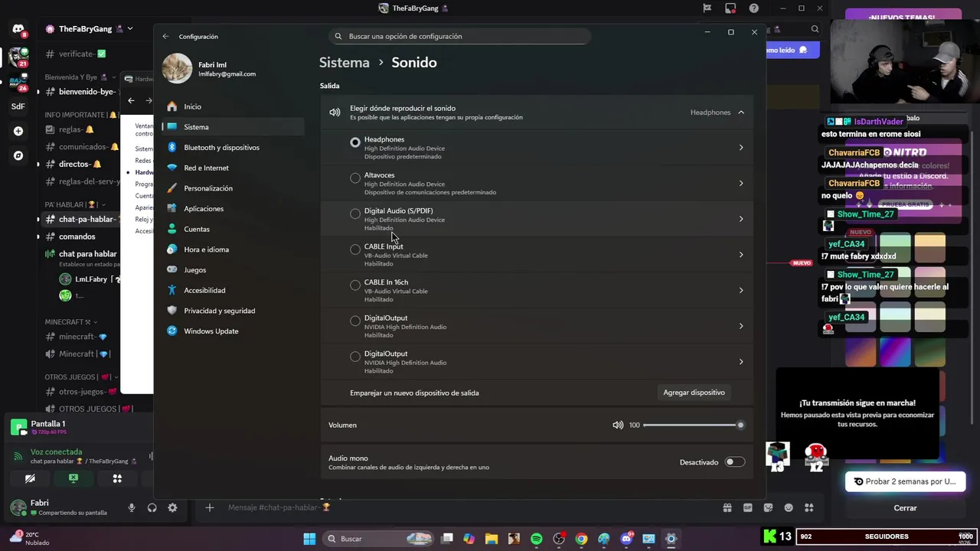Click Discord add server plus icon

[18, 131]
